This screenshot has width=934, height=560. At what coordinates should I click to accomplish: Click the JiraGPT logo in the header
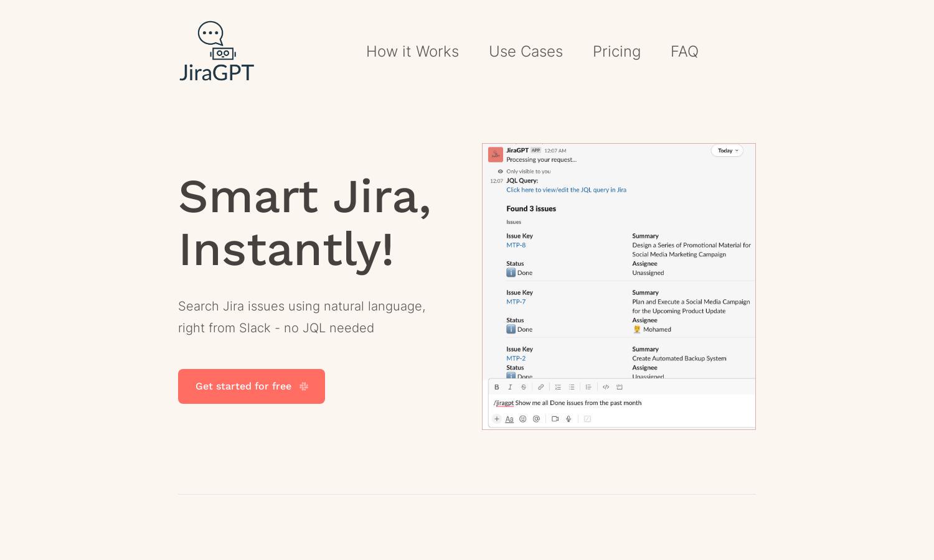(x=217, y=52)
